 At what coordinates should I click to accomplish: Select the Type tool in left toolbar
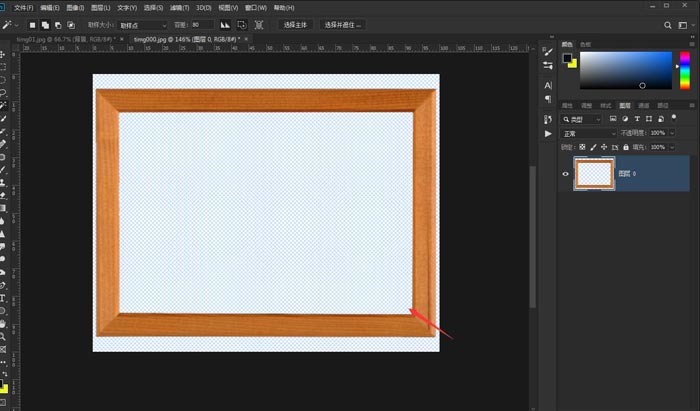coord(4,298)
